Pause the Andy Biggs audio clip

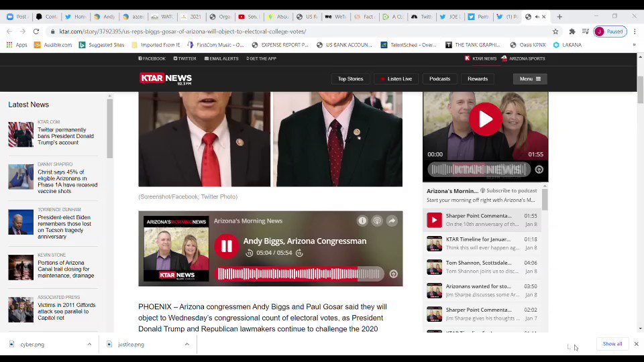(x=226, y=246)
